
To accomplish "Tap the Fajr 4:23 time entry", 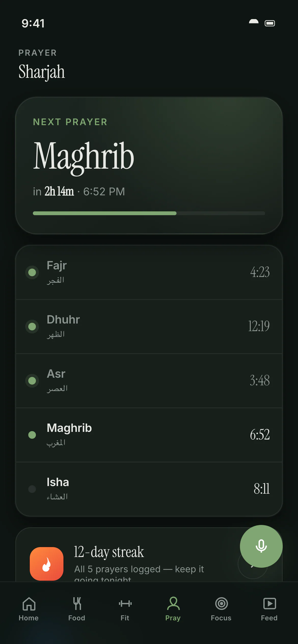I will [260, 272].
